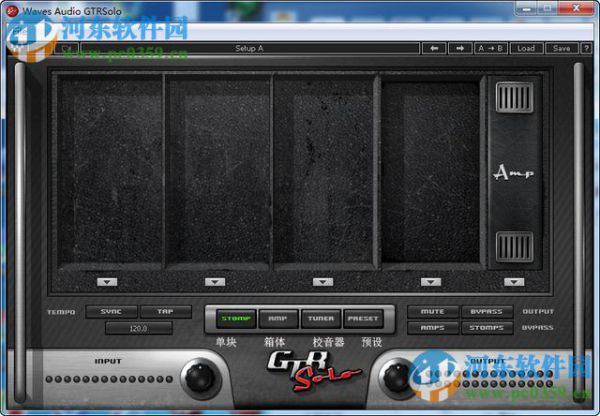Copy setup A to B
Viewport: 600px width, 416px height.
coord(491,48)
